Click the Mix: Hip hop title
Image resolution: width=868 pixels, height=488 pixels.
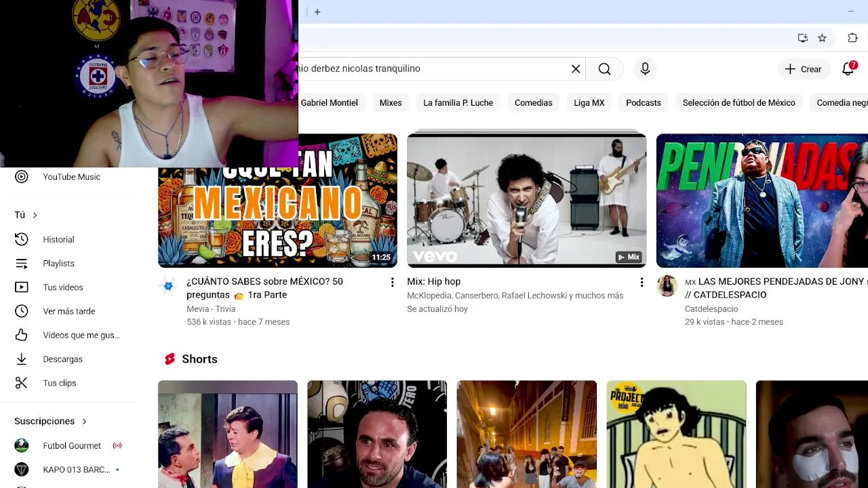pos(434,281)
